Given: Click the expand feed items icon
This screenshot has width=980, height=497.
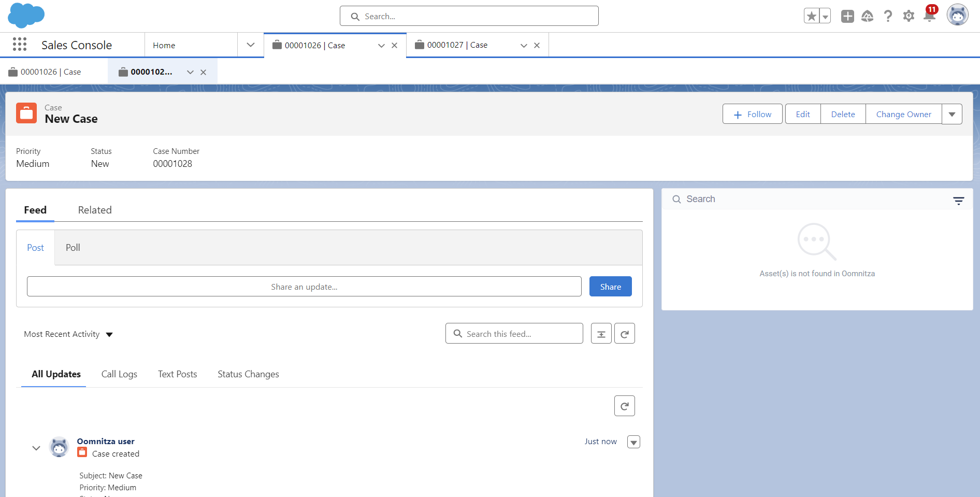Looking at the screenshot, I should coord(601,334).
